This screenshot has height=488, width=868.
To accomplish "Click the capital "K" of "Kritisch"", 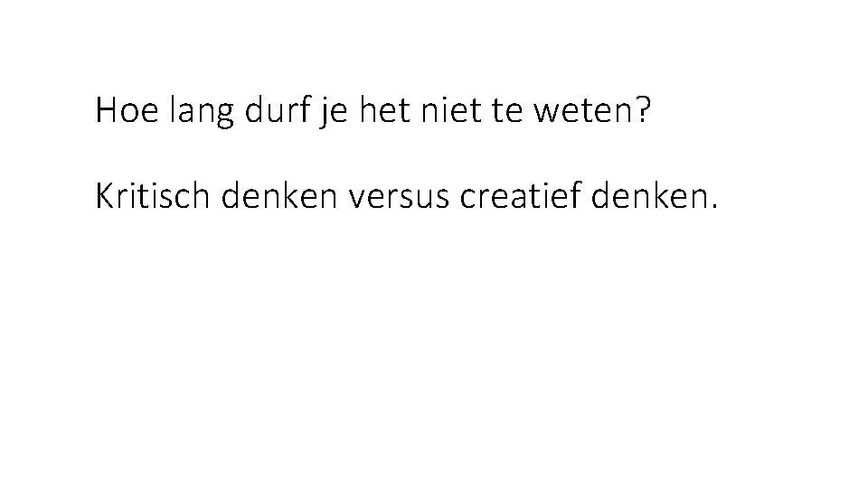I will [x=105, y=196].
